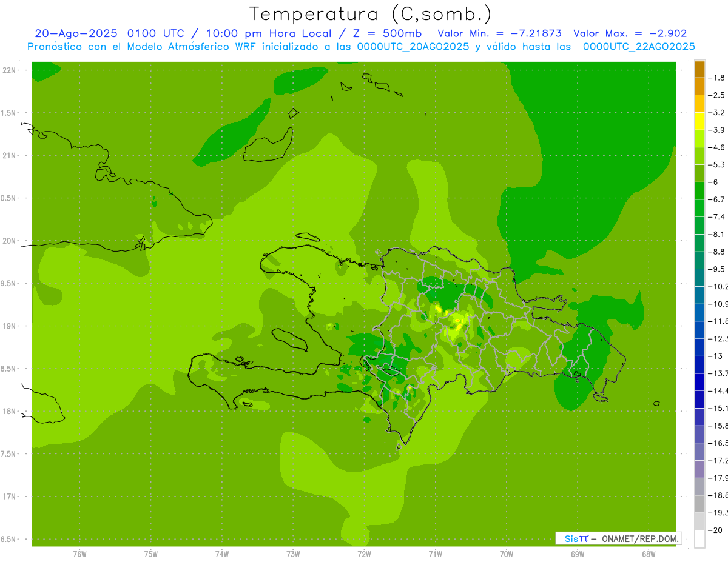The height and width of the screenshot is (562, 728).
Task: Select the '0000UTC_22AGO2025' valid-until timestamp
Action: 639,46
